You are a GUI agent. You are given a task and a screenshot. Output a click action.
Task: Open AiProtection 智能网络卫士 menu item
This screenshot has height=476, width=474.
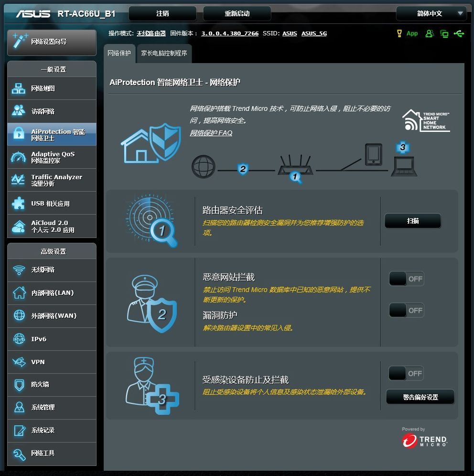click(x=52, y=134)
